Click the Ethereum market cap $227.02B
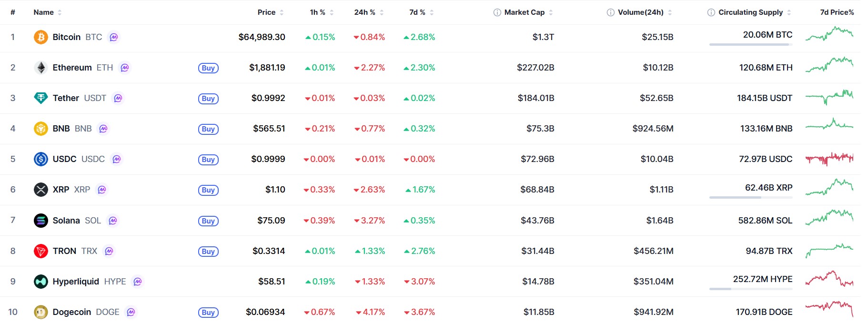Screen dimensions: 868x324 (x=535, y=68)
